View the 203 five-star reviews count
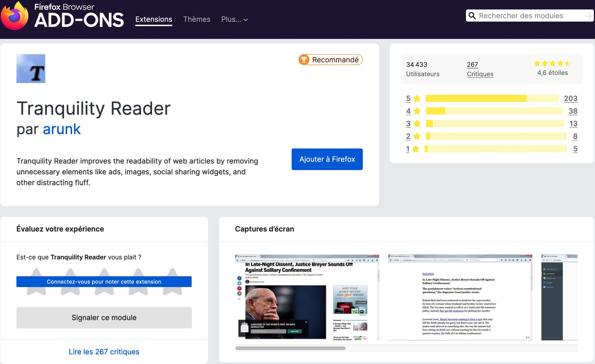This screenshot has height=364, width=595. 570,98
